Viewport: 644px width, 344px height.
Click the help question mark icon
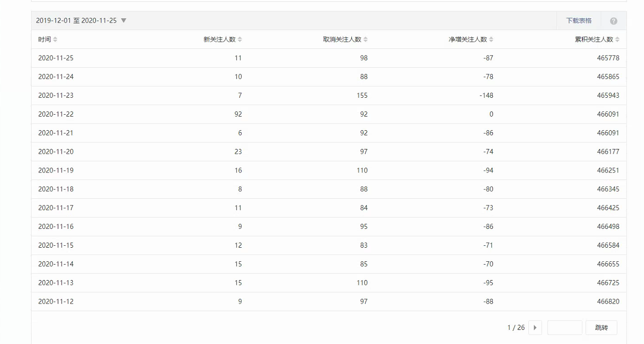click(x=613, y=21)
